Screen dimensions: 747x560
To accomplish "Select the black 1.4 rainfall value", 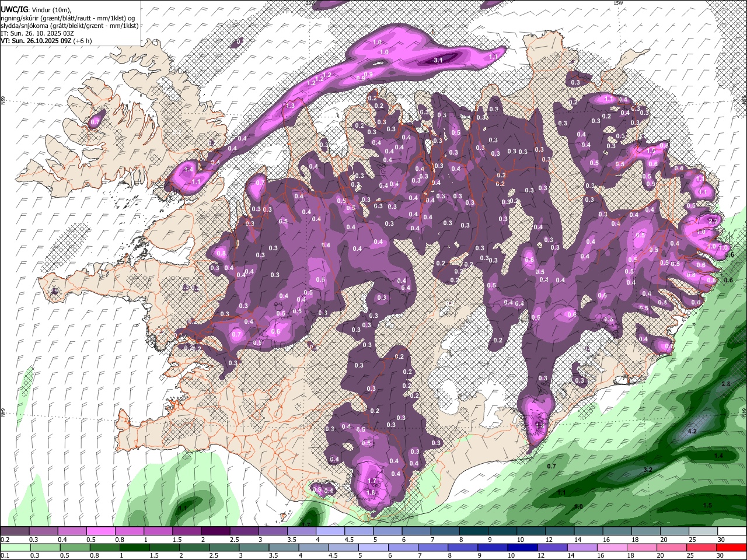I will coord(718,456).
